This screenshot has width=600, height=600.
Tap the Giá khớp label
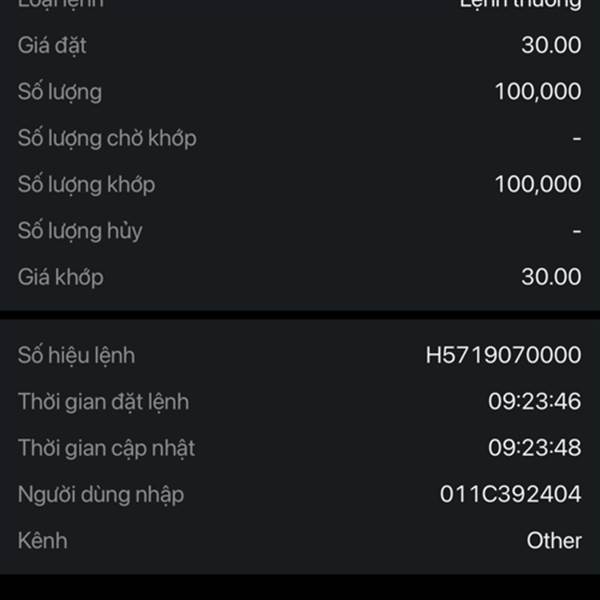click(x=60, y=277)
